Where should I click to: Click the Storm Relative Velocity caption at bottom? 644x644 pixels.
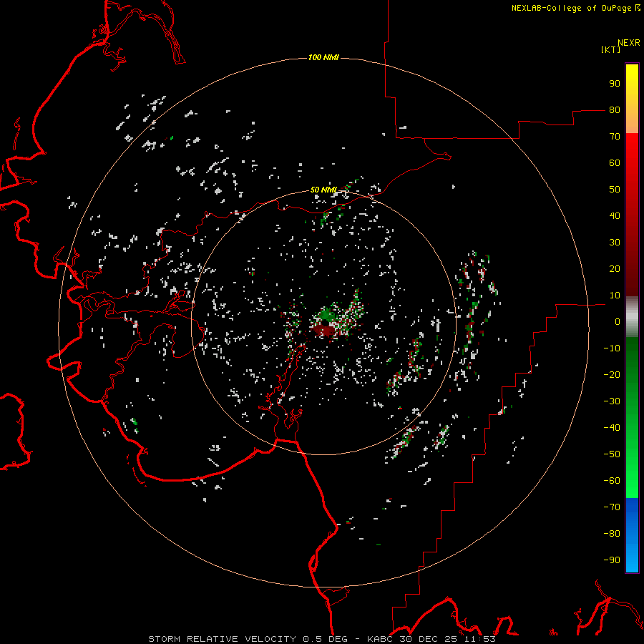click(x=322, y=639)
